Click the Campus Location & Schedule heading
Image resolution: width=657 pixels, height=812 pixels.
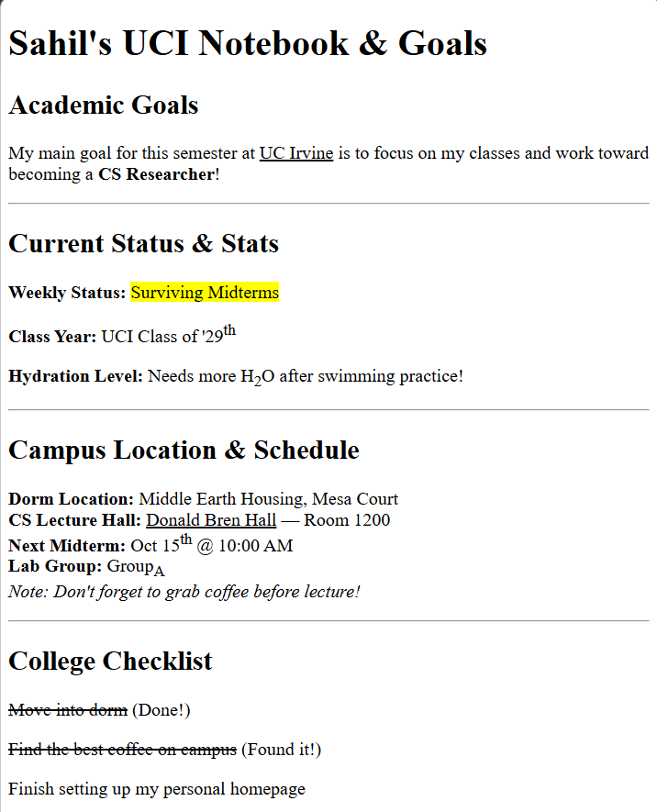click(184, 450)
